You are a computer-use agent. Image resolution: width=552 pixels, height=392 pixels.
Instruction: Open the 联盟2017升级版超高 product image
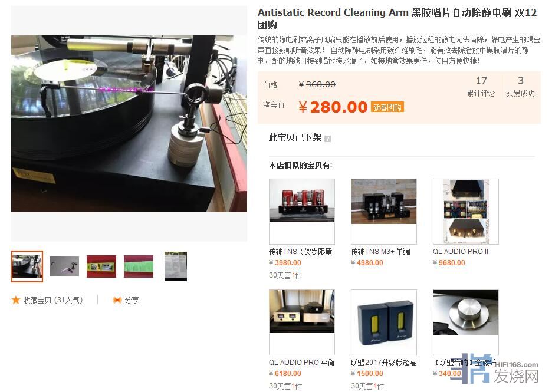384,322
